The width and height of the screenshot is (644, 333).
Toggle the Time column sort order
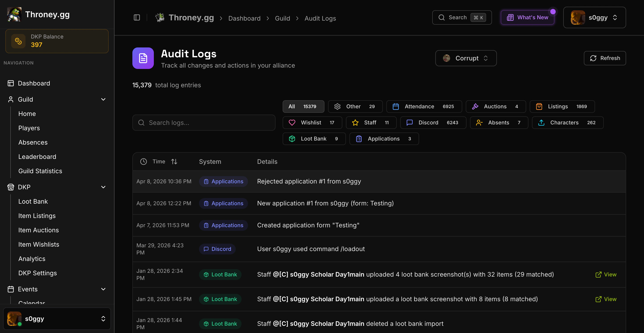coord(174,161)
